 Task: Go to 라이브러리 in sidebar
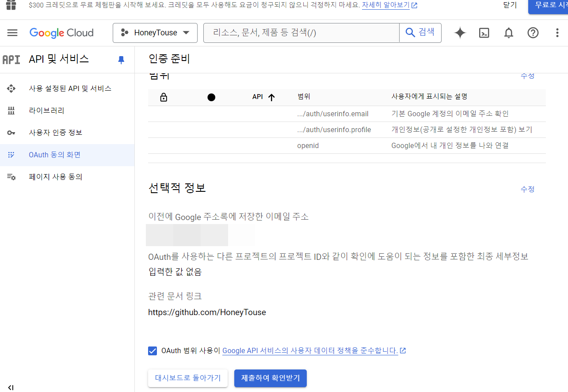coord(67,110)
